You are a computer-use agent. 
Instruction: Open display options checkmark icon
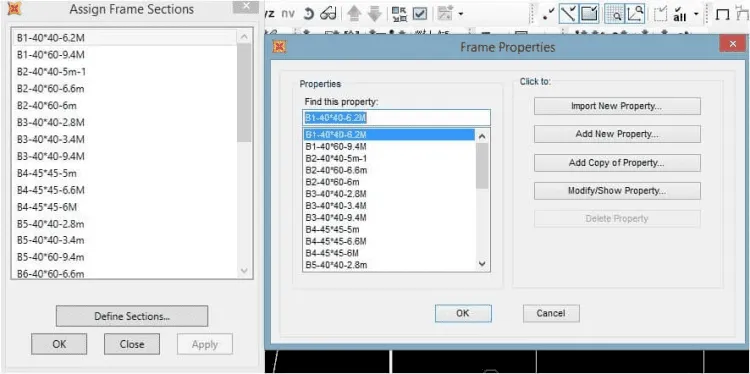(419, 14)
